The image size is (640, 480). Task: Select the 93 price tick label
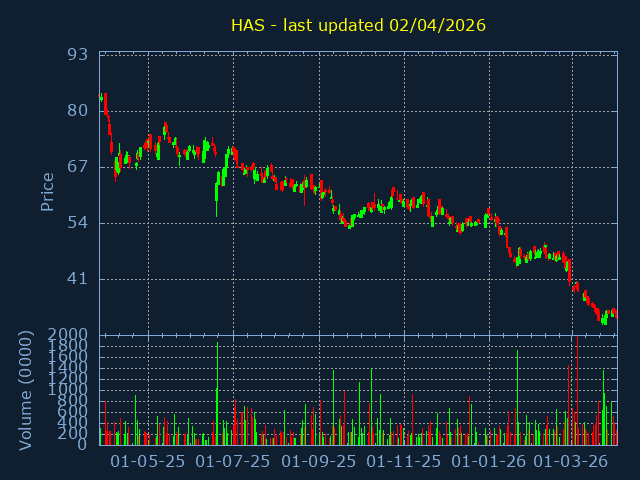click(x=78, y=54)
